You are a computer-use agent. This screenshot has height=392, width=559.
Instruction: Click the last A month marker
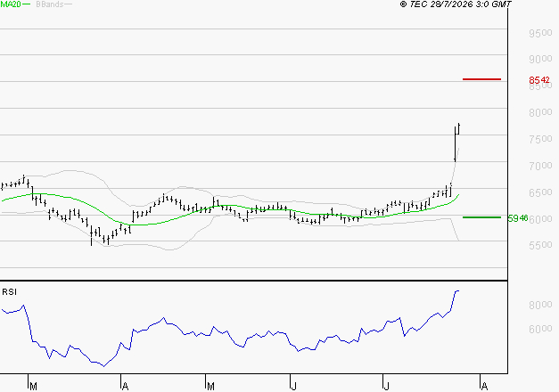pyautogui.click(x=484, y=387)
